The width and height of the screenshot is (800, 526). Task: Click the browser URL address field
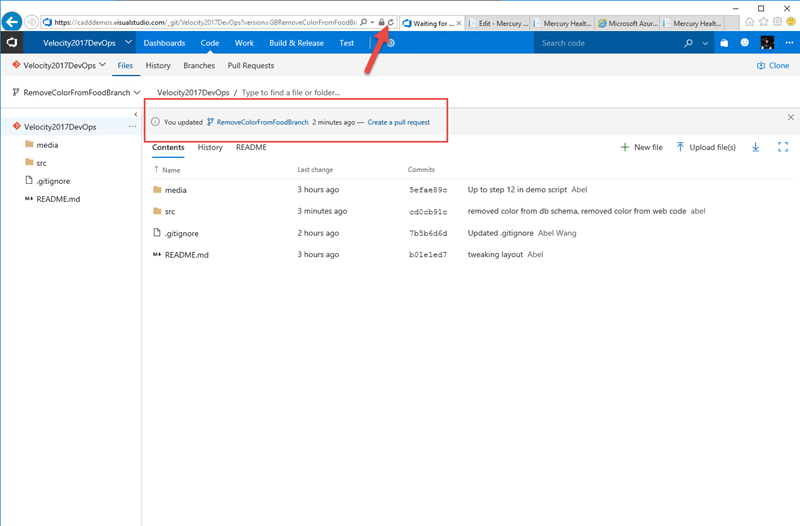click(205, 22)
